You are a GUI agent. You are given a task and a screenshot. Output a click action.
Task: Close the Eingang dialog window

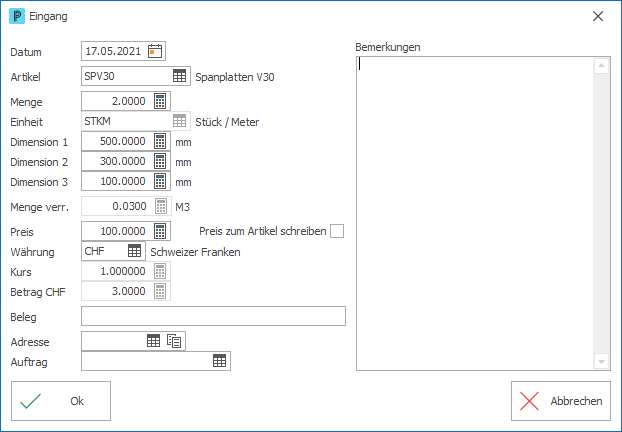[x=598, y=16]
